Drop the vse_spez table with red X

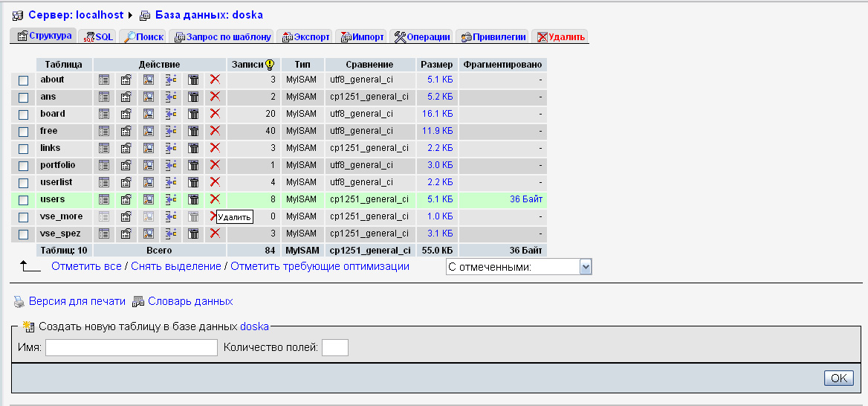click(x=216, y=233)
